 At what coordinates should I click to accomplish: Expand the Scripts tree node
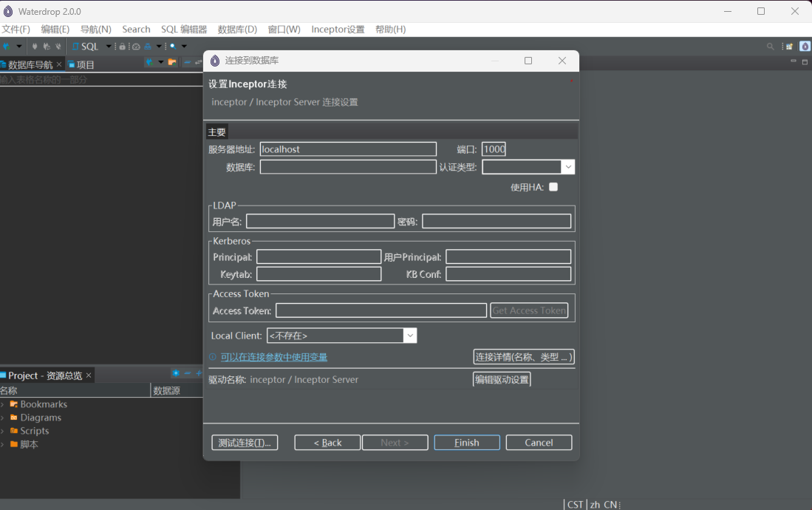3,431
